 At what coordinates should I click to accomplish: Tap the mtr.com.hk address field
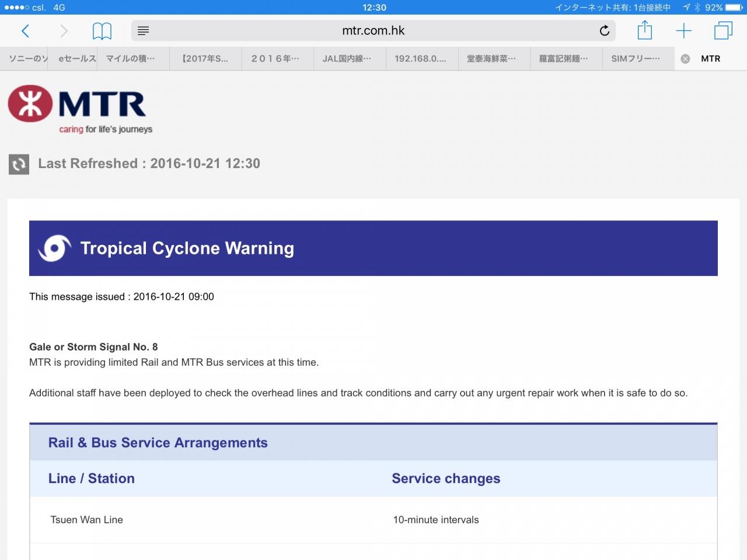pyautogui.click(x=373, y=31)
